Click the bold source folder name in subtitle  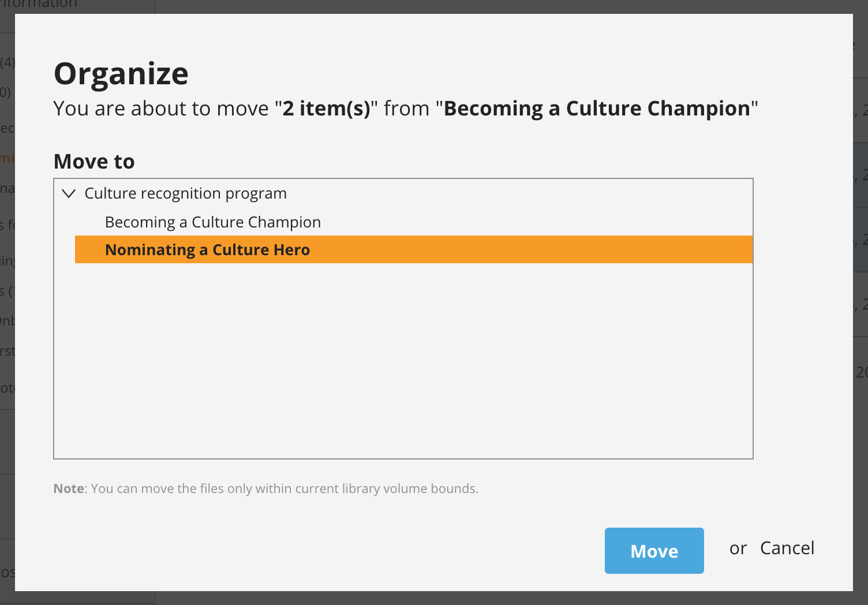coord(597,109)
